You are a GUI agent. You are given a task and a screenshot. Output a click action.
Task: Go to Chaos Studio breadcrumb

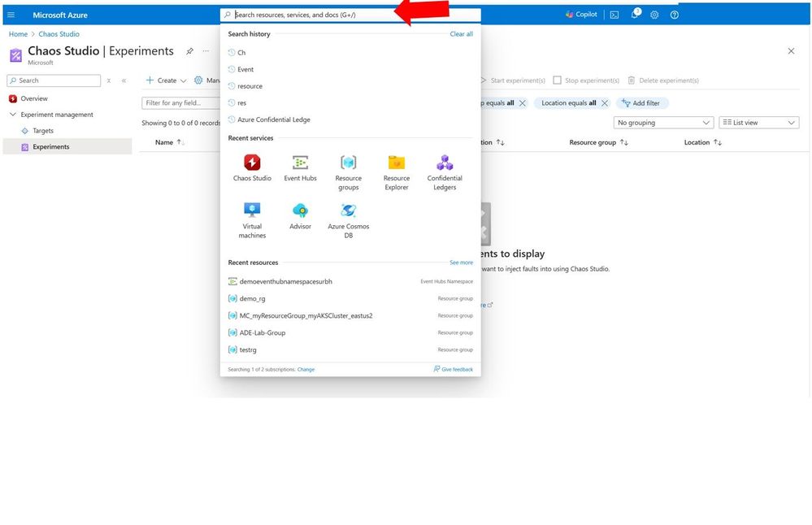coord(59,34)
